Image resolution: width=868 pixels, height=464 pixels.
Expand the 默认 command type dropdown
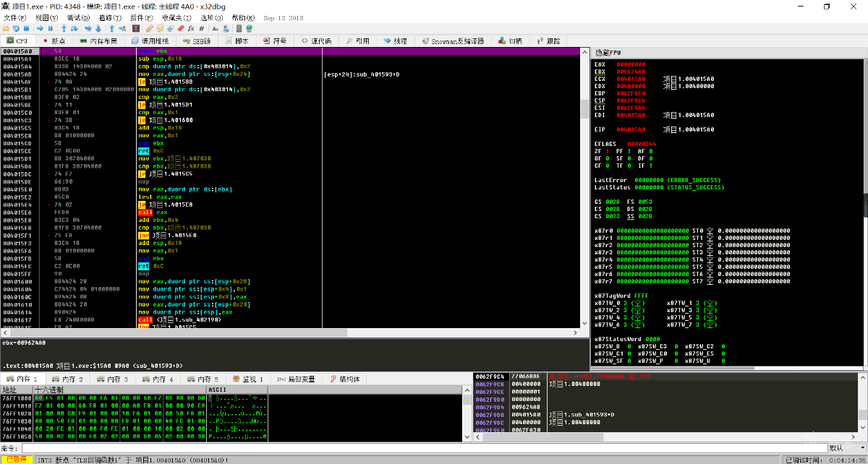846,448
